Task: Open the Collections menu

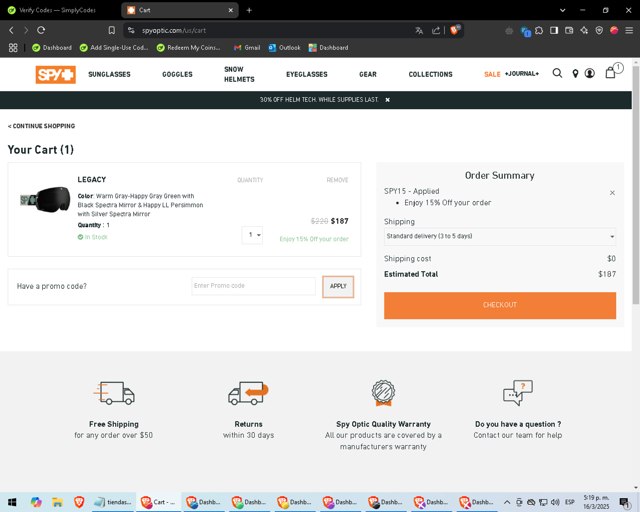Action: [430, 74]
